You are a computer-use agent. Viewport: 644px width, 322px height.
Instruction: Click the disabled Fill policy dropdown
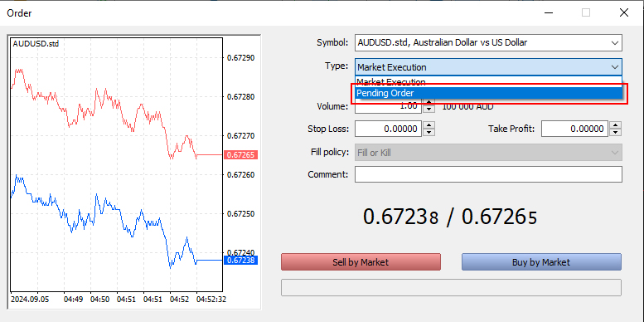pyautogui.click(x=488, y=153)
